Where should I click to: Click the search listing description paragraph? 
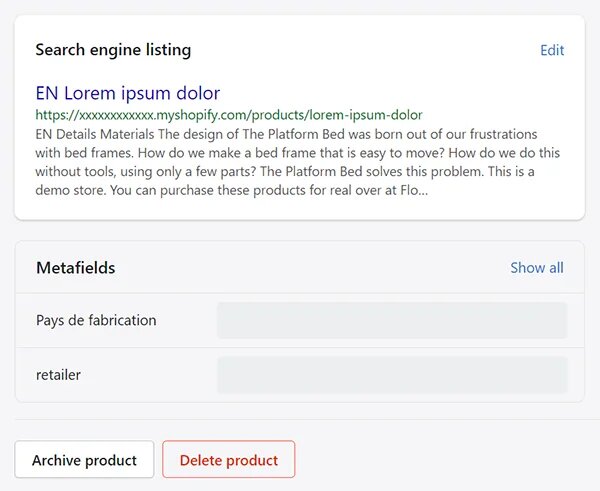(286, 161)
